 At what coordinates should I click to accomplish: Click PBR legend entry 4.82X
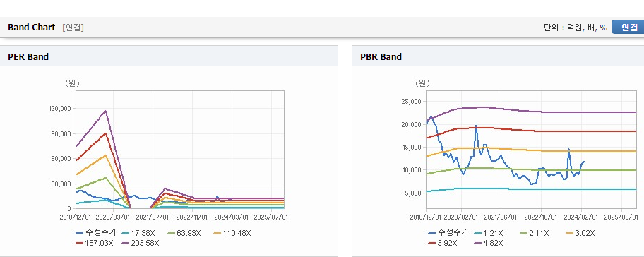click(489, 243)
